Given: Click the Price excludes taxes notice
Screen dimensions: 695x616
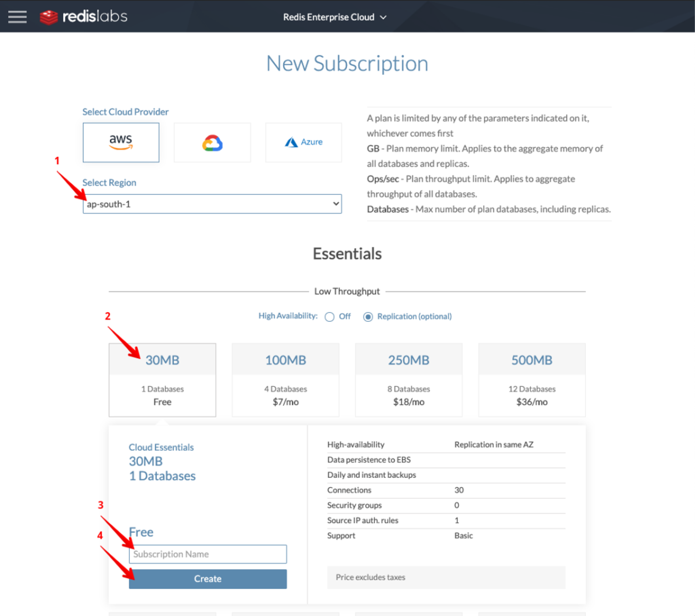Looking at the screenshot, I should (370, 577).
